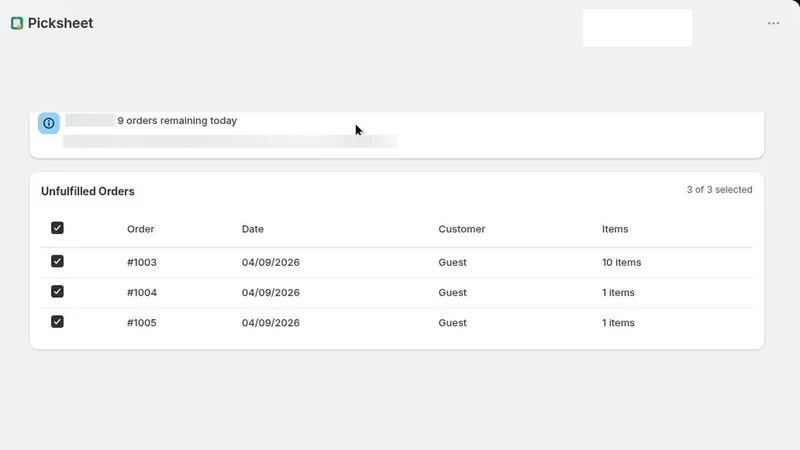
Task: Click Guest customer for order #1003
Action: [x=453, y=262]
